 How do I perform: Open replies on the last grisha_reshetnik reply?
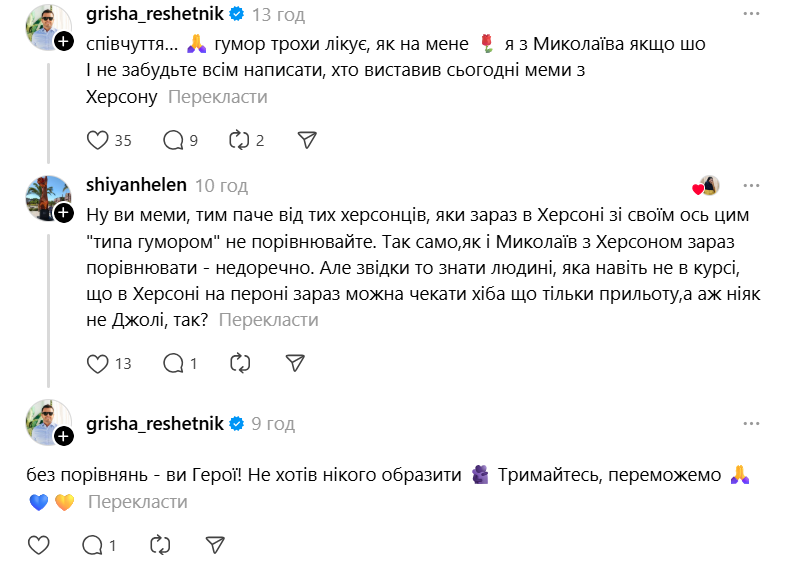92,545
